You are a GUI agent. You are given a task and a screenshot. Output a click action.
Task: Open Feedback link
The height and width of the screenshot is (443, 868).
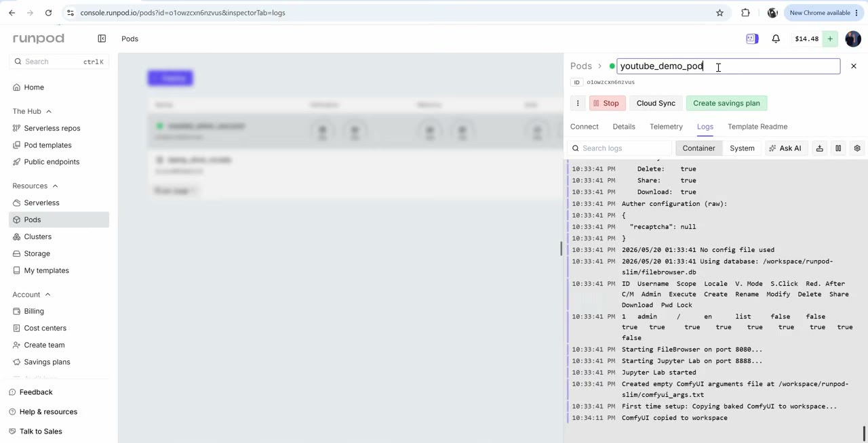(36, 392)
